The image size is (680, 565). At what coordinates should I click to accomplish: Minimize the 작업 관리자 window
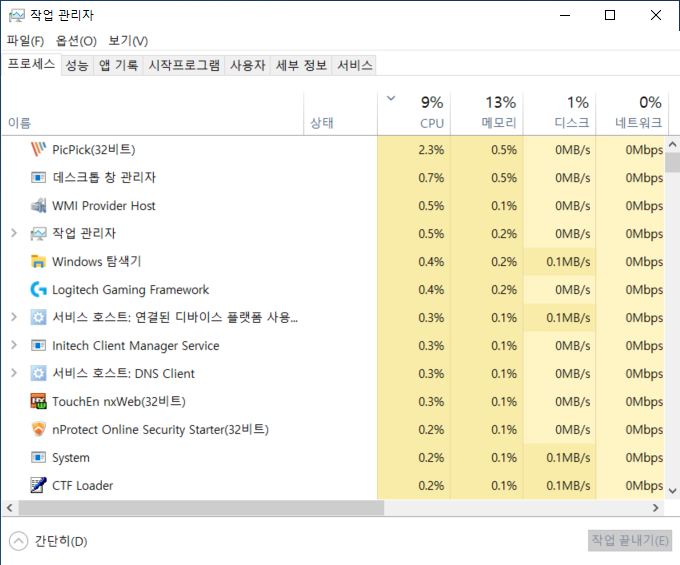pos(565,16)
